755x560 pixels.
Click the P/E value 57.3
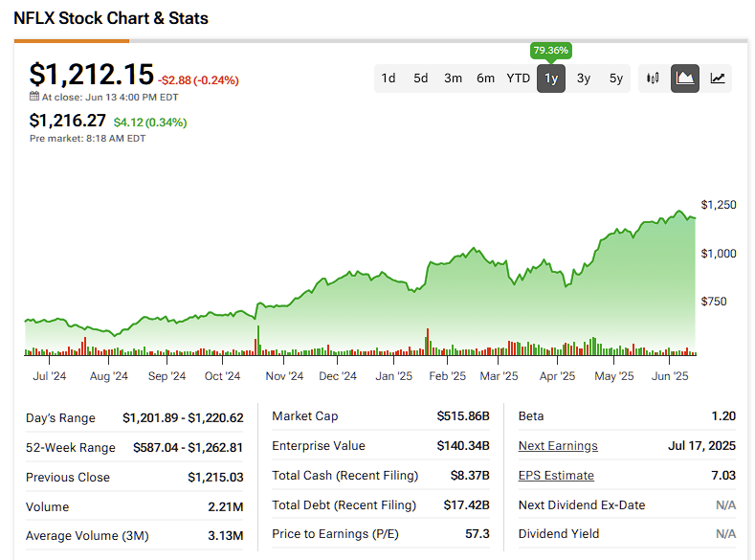pos(477,533)
